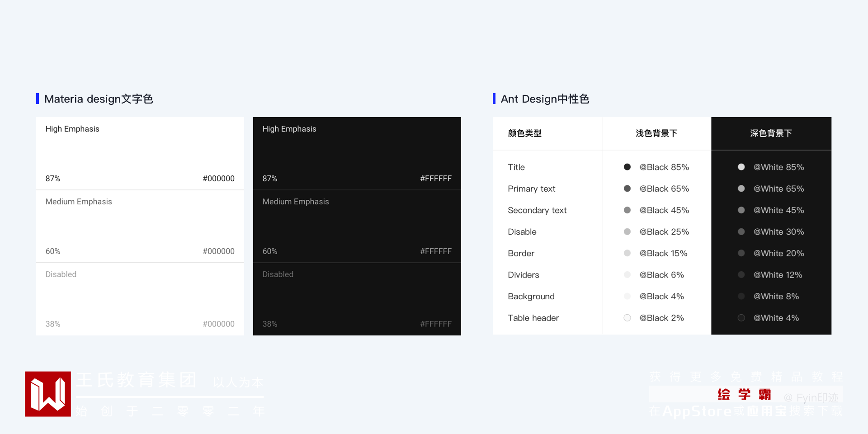This screenshot has width=868, height=434.
Task: Click the "深色背景下" column header
Action: (771, 133)
